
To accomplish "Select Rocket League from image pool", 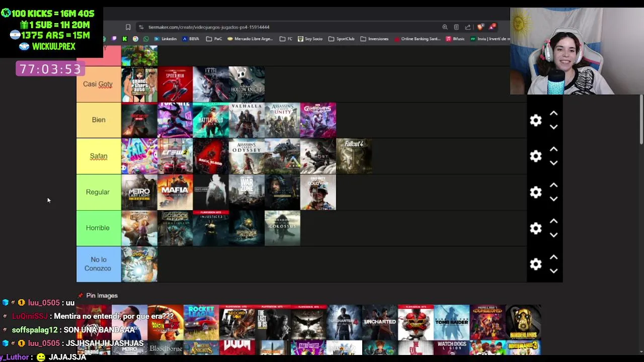I will click(x=201, y=322).
